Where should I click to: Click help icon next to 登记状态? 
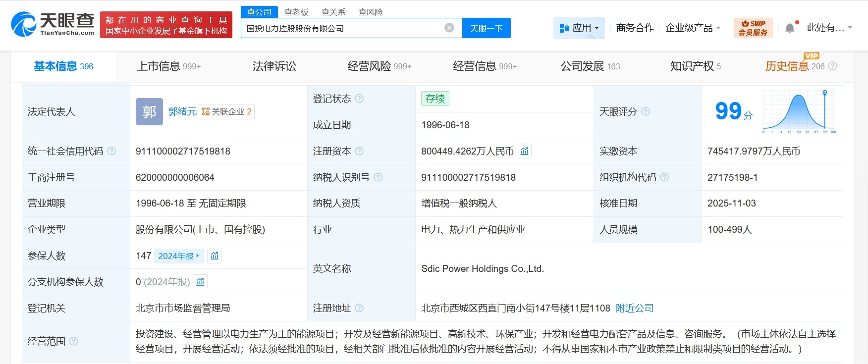[x=359, y=99]
